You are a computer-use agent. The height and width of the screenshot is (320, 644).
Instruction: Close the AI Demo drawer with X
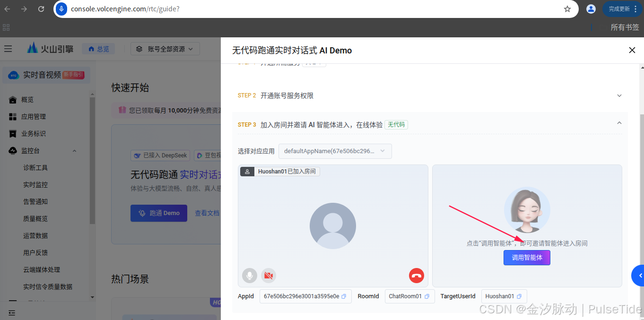tap(632, 50)
